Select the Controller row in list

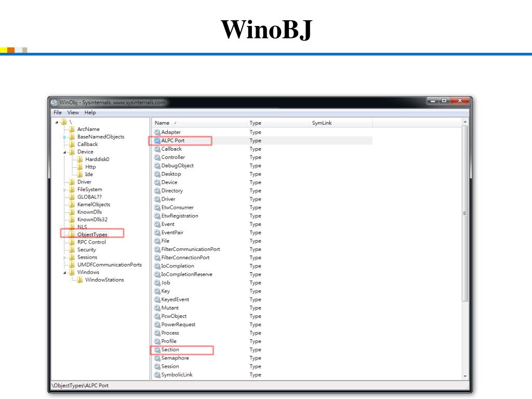(x=262, y=157)
